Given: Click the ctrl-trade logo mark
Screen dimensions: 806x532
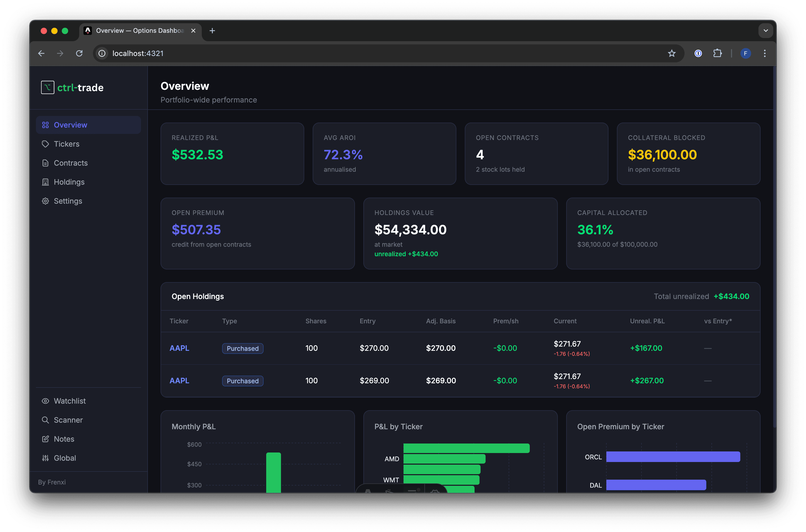Looking at the screenshot, I should 47,87.
